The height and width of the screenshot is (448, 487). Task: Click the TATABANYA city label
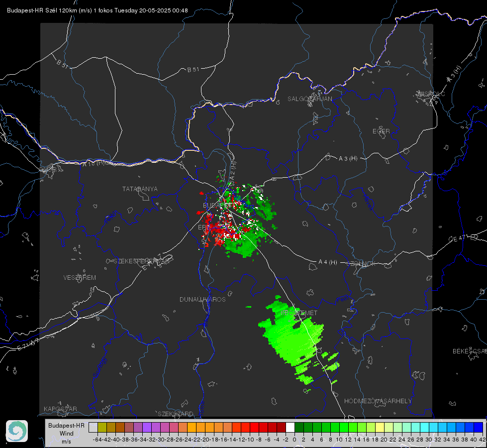[x=140, y=189]
